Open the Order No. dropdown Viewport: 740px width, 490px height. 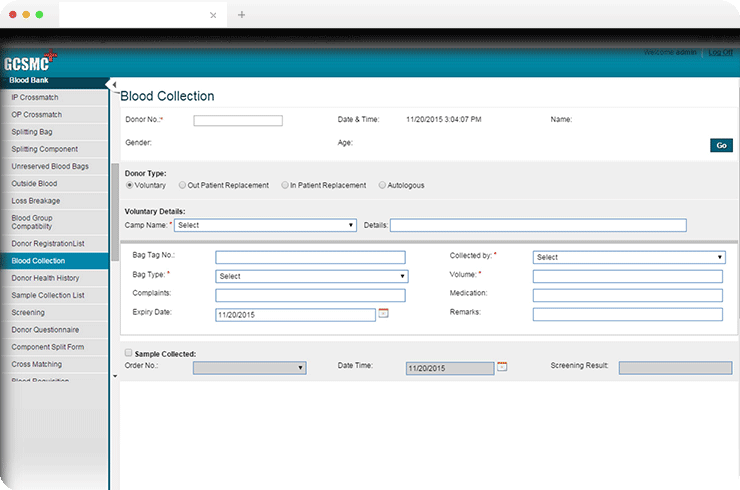pyautogui.click(x=250, y=368)
